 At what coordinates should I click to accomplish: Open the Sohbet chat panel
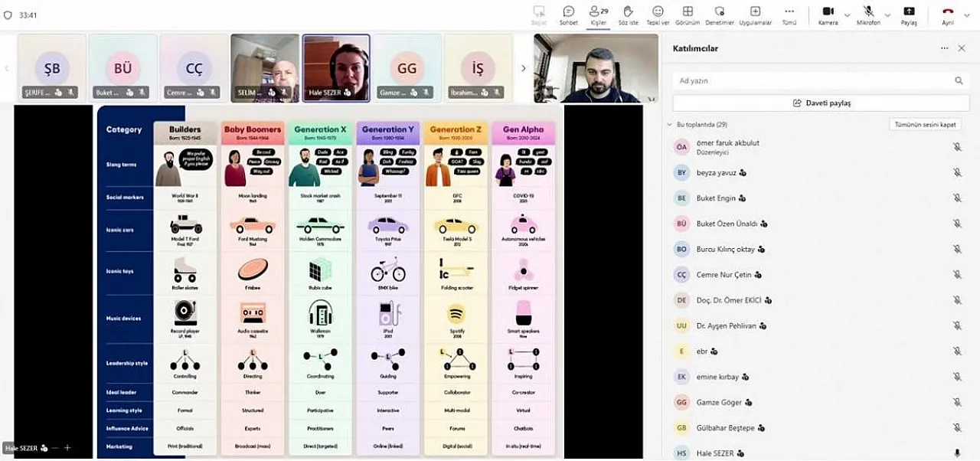[568, 14]
